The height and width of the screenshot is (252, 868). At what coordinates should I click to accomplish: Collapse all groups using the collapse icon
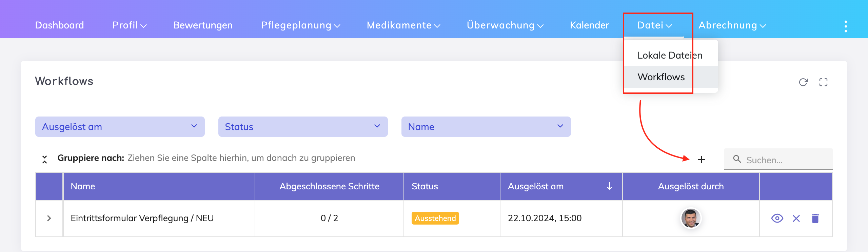pos(44,159)
